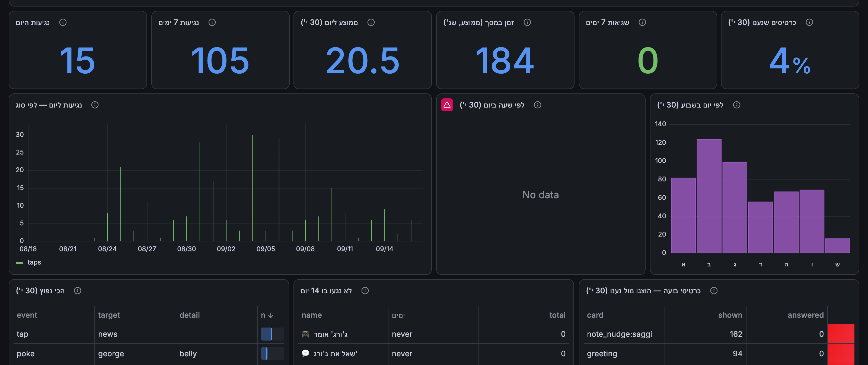Click info icon on הכי נפוץ table panel
The image size is (868, 365).
tap(78, 290)
